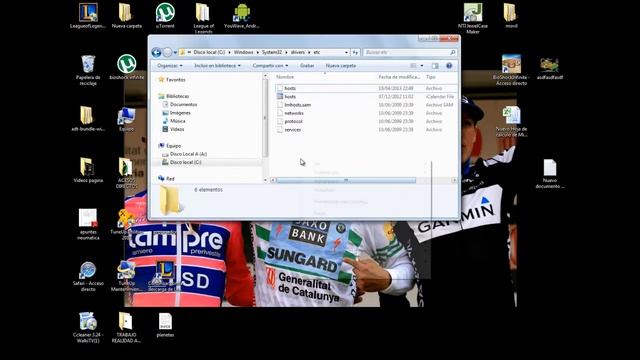Click the Buscar etc search field
The height and width of the screenshot is (360, 640).
(409, 52)
